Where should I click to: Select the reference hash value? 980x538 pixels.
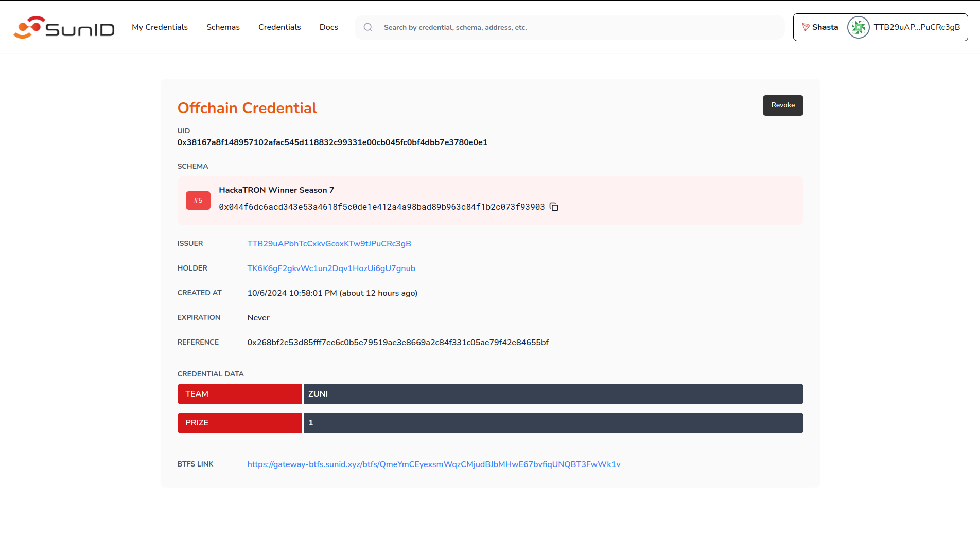pyautogui.click(x=398, y=343)
